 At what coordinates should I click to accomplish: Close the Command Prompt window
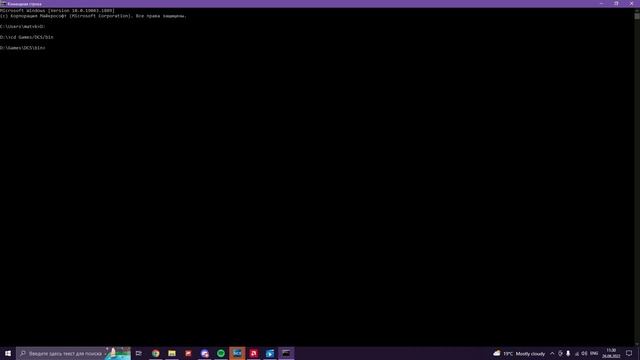coord(631,4)
